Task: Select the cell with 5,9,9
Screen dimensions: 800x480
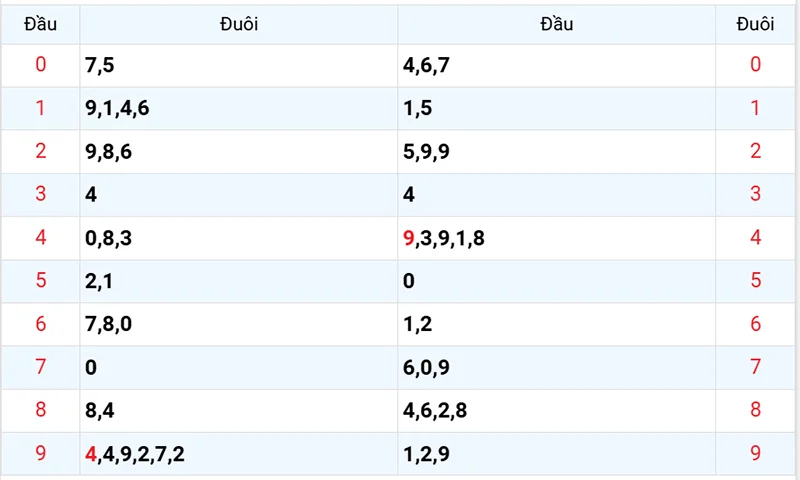Action: click(425, 152)
